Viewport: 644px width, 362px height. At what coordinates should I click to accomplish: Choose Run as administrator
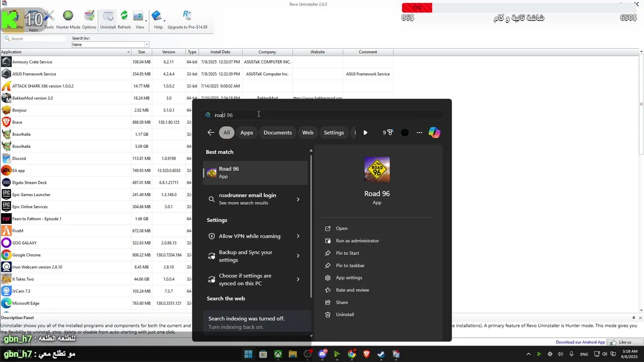(x=357, y=241)
